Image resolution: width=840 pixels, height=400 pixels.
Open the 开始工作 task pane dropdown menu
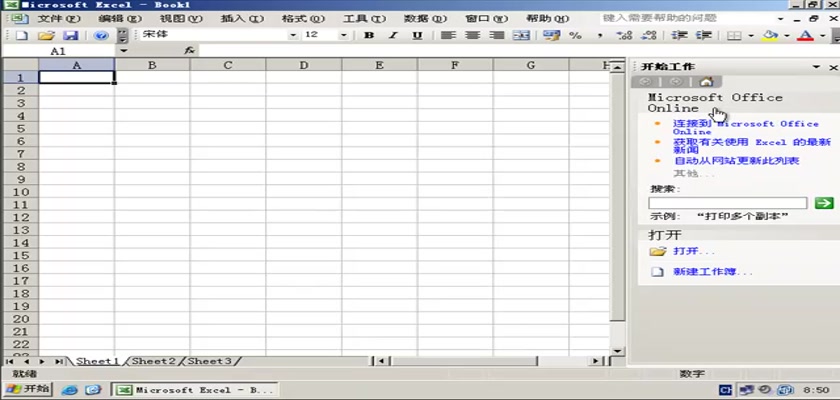(x=816, y=67)
